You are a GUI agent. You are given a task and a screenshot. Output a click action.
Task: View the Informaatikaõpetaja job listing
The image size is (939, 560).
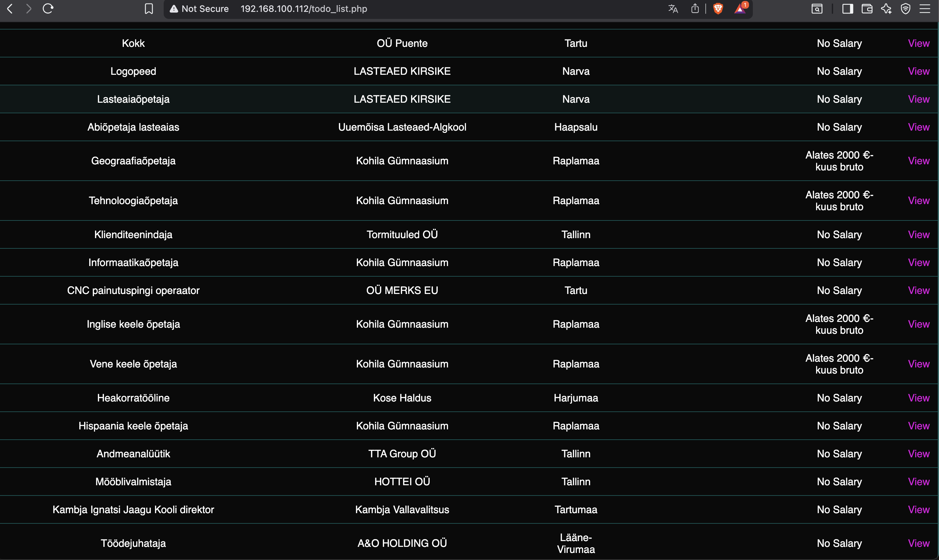click(919, 263)
